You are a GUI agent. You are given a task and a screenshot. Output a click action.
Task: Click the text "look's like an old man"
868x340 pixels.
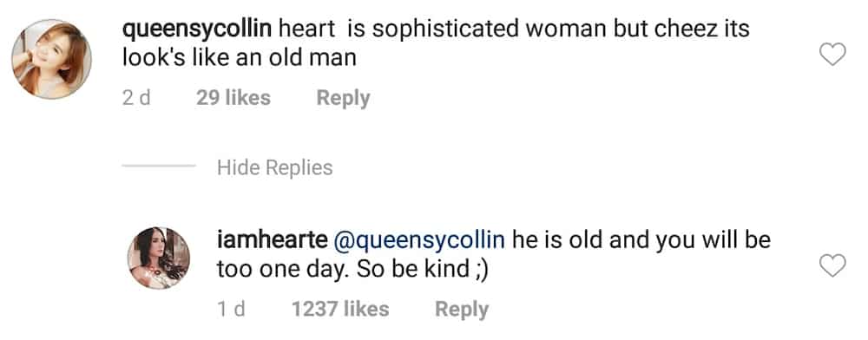point(240,57)
